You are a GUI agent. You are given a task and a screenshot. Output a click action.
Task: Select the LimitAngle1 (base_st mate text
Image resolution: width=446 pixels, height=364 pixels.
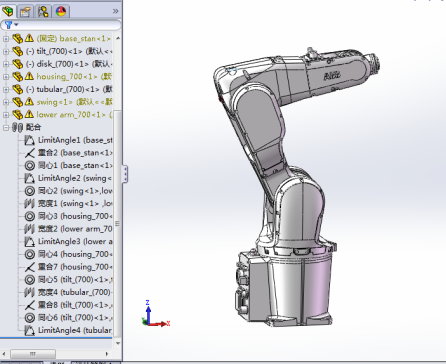pos(75,140)
